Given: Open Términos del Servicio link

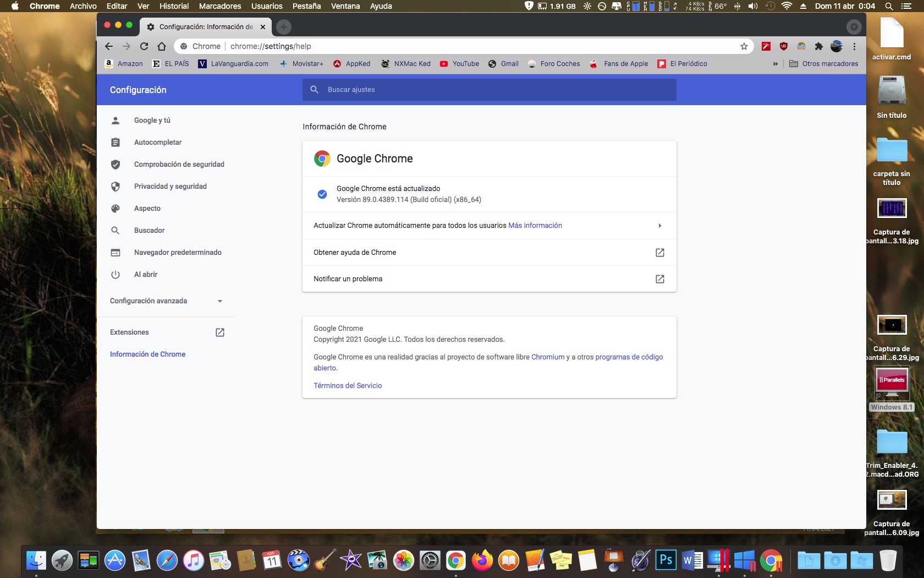Looking at the screenshot, I should [x=348, y=386].
